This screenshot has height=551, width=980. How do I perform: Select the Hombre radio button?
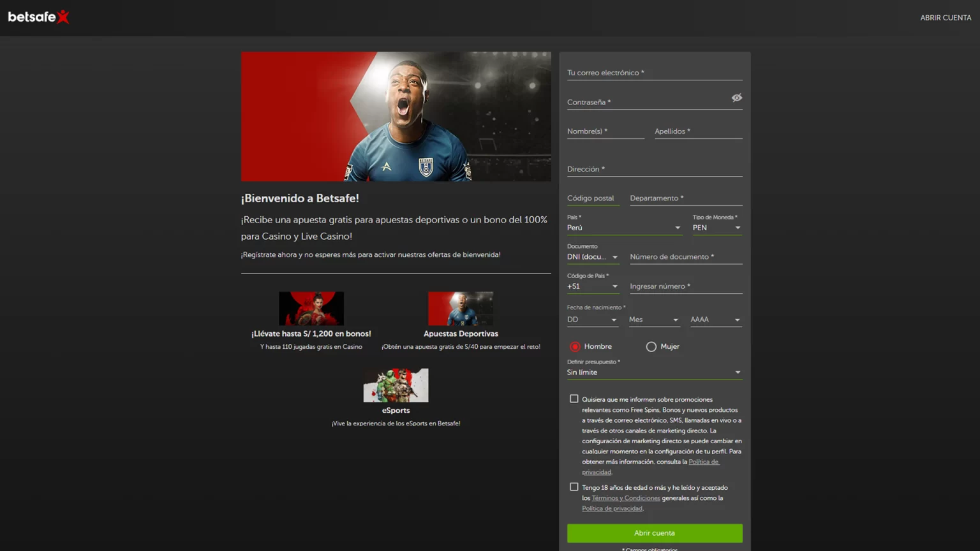pyautogui.click(x=574, y=346)
